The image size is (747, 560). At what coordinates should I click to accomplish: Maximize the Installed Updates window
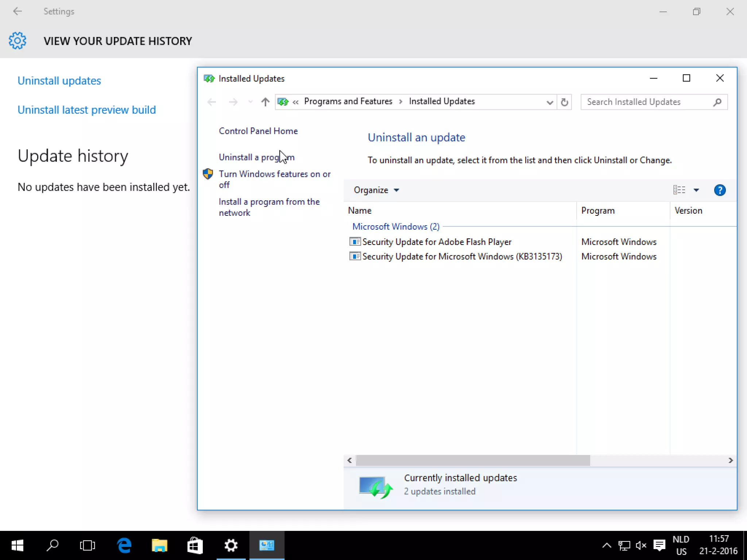click(686, 78)
